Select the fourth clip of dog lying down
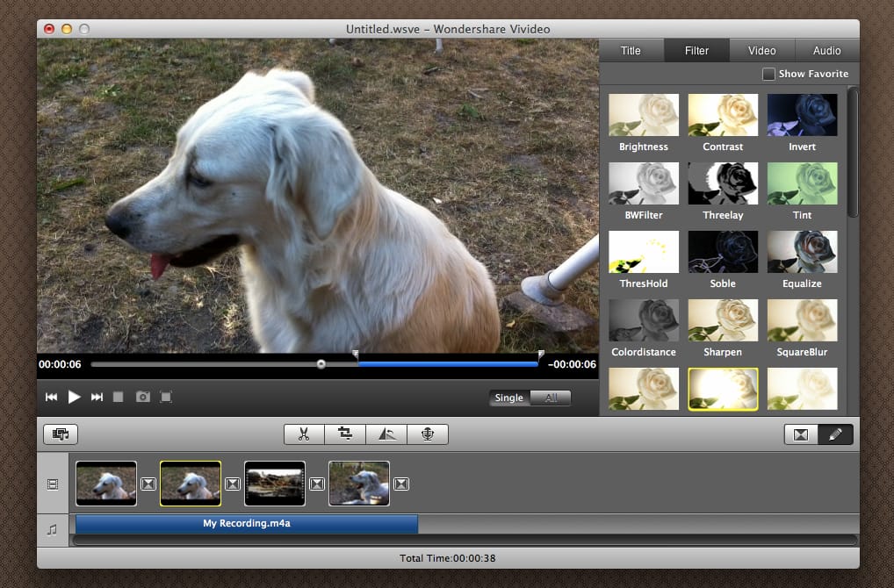894x588 pixels. [359, 484]
